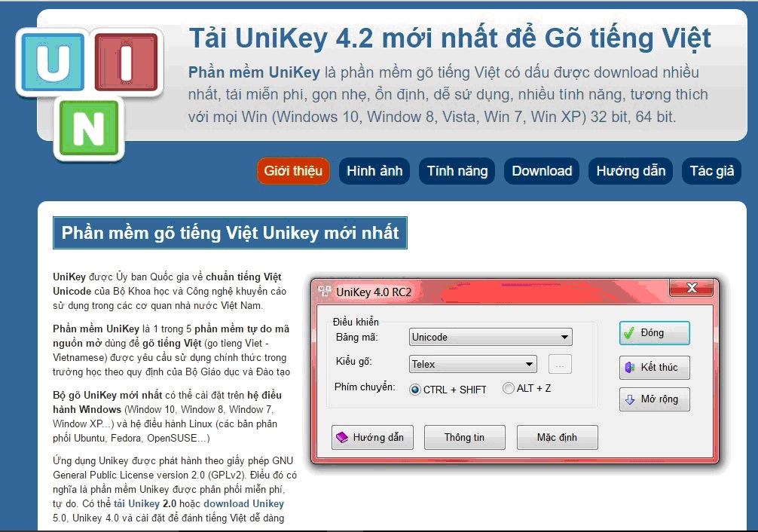Click the UniKey icon in dialog title bar

pyautogui.click(x=325, y=288)
